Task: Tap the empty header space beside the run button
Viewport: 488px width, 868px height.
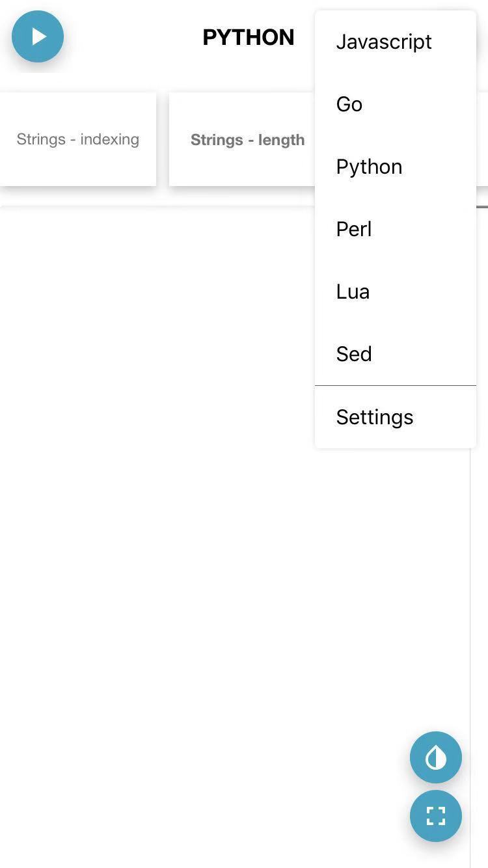Action: (x=130, y=36)
